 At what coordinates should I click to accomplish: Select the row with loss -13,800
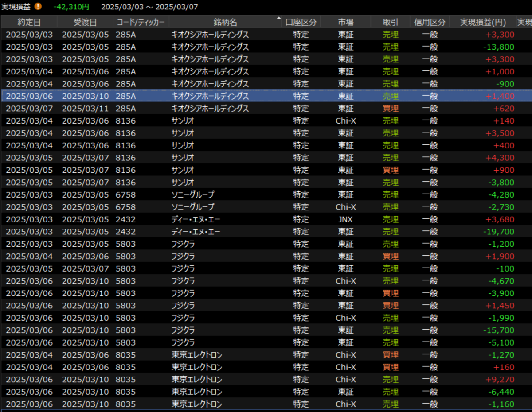[266, 47]
